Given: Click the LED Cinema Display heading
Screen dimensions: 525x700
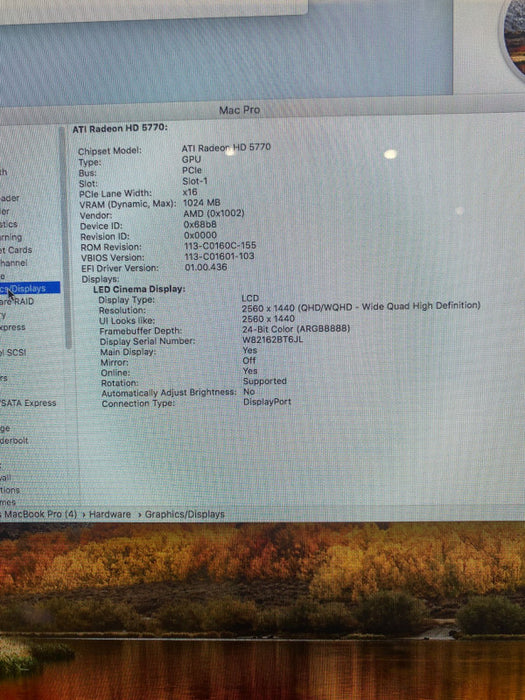Looking at the screenshot, I should coord(139,289).
